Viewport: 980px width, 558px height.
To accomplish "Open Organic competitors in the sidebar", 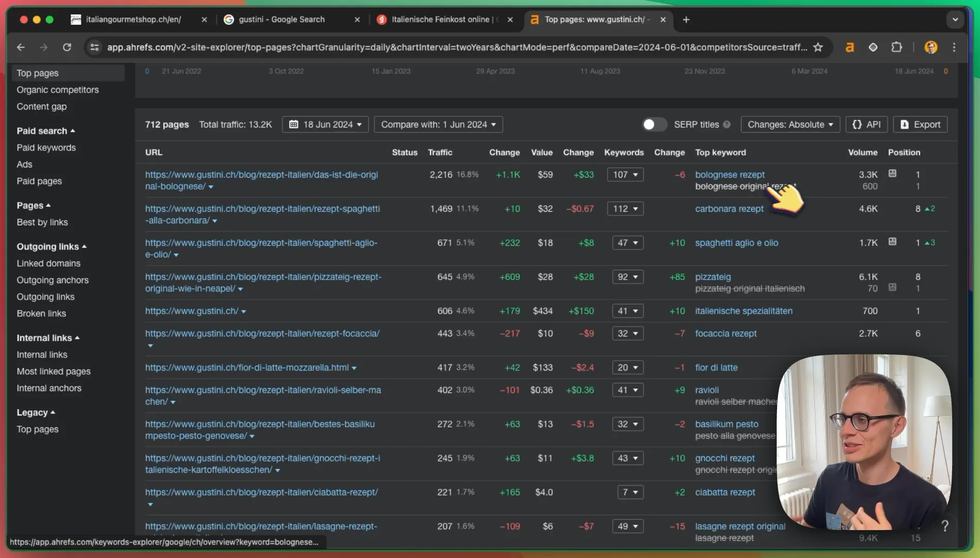I will [57, 90].
